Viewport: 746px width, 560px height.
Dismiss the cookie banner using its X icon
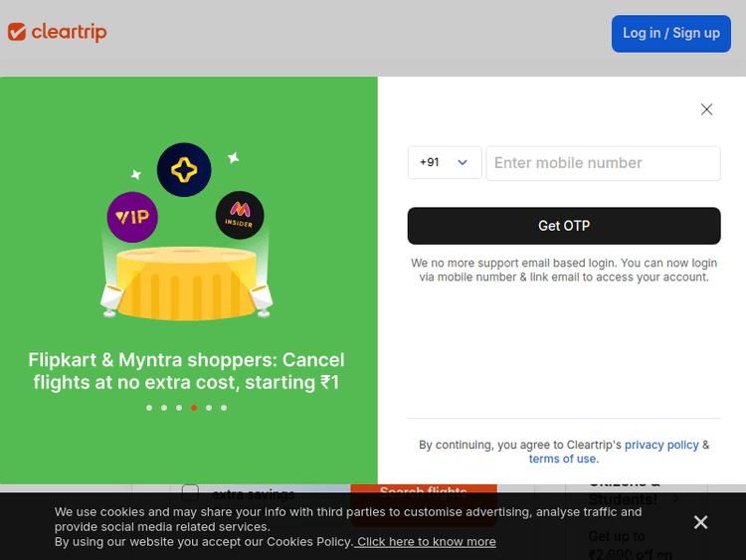click(700, 522)
